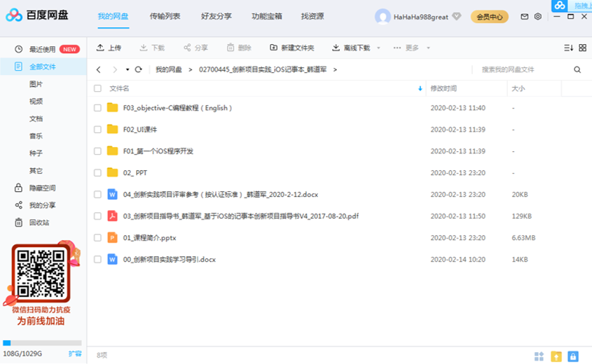This screenshot has width=592, height=364.
Task: Open the 好友分享 tab
Action: (216, 16)
